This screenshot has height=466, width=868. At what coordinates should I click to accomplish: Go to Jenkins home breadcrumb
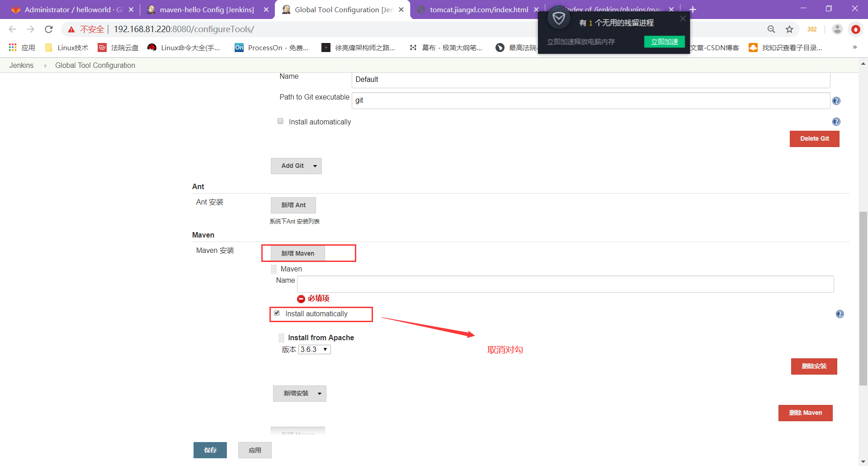pyautogui.click(x=21, y=65)
